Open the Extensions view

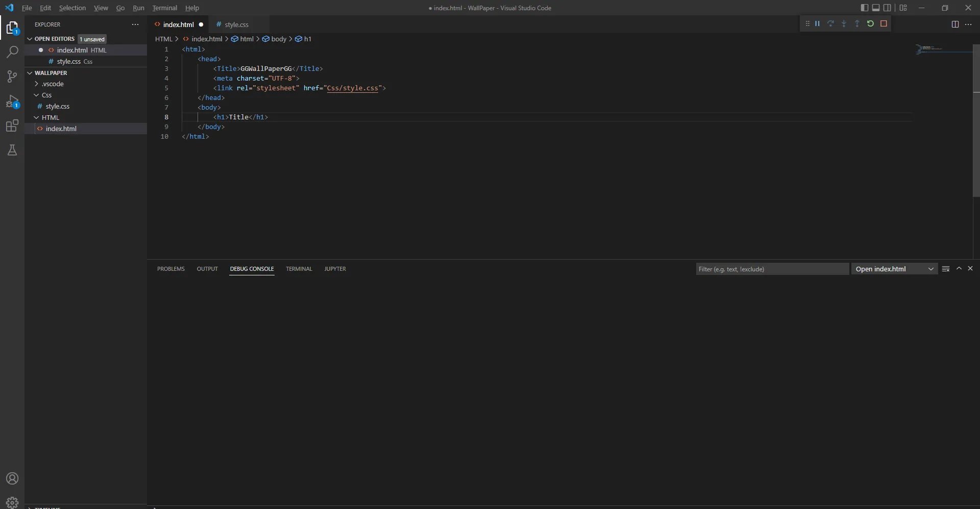pyautogui.click(x=12, y=126)
